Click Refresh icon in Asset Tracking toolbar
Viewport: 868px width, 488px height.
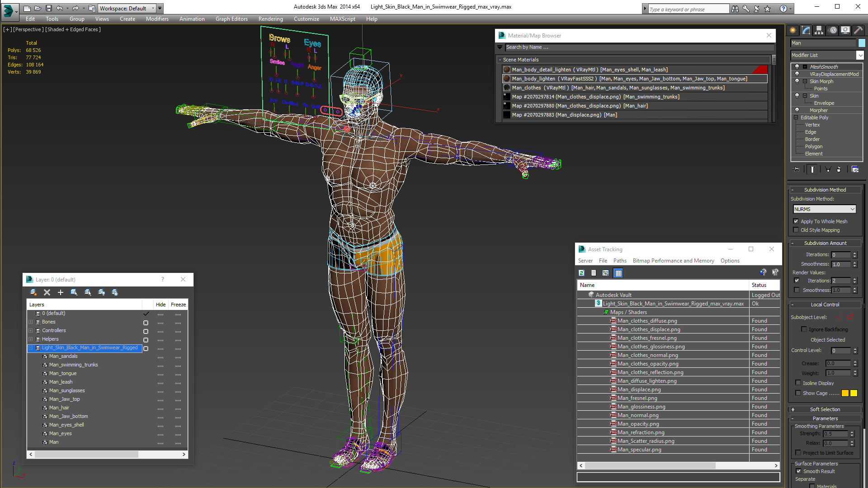click(x=582, y=273)
